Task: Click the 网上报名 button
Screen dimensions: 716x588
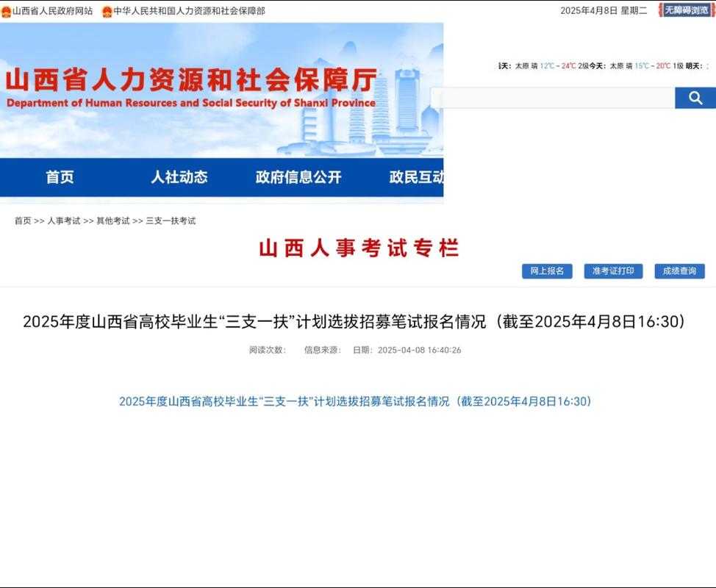Action: pos(548,270)
